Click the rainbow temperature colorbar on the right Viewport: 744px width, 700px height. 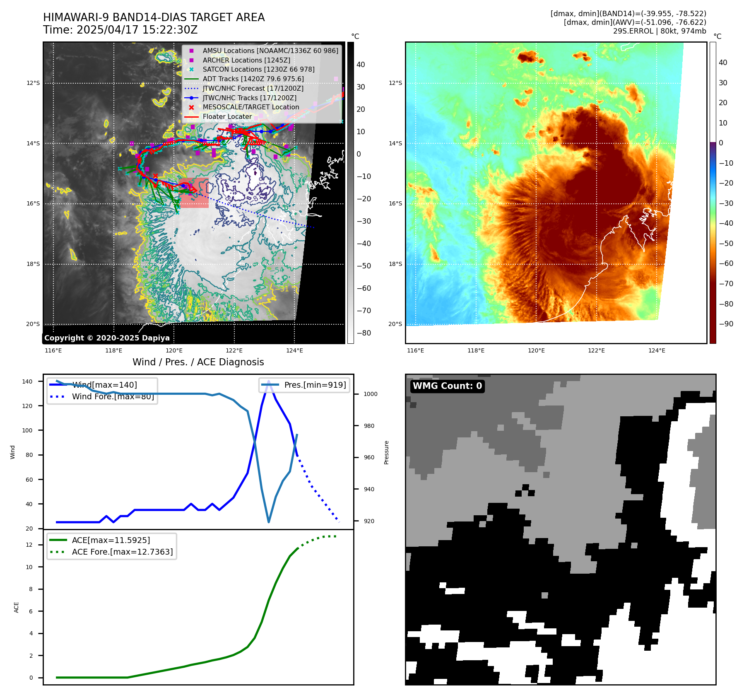[x=713, y=193]
